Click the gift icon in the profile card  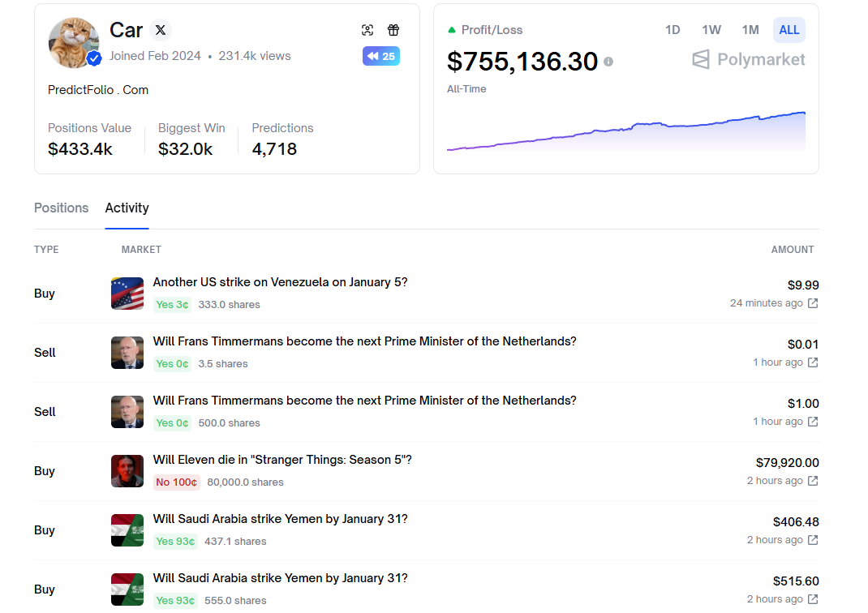pos(393,30)
